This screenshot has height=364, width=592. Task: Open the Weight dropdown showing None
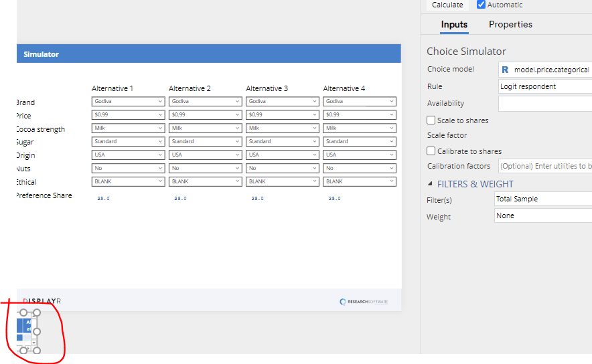(543, 216)
